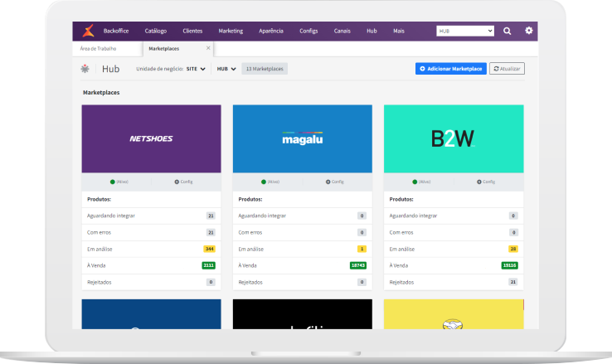
Task: Click the Hub gear icon beside the page title
Action: tap(86, 69)
